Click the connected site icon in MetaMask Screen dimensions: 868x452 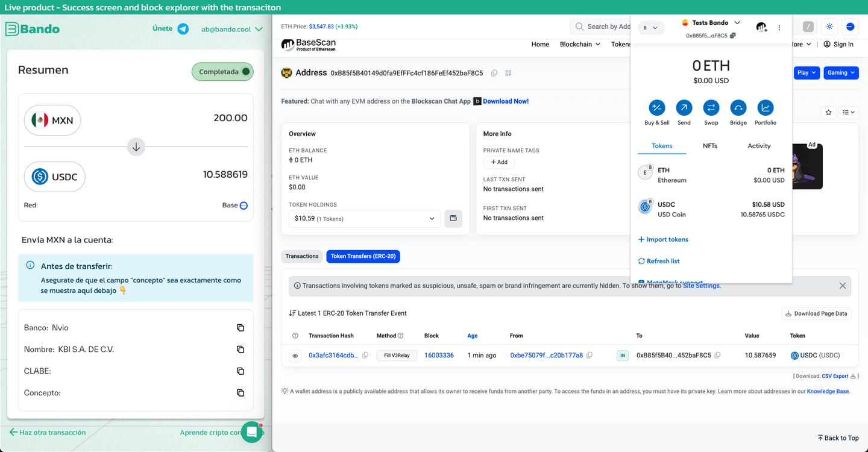point(761,27)
